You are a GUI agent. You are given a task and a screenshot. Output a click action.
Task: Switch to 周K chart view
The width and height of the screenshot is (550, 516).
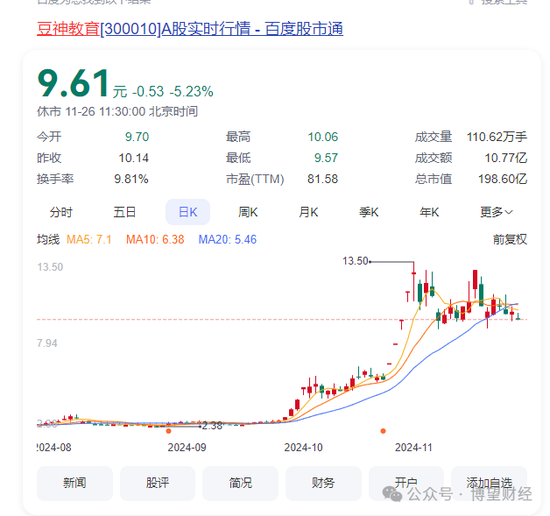tap(248, 212)
